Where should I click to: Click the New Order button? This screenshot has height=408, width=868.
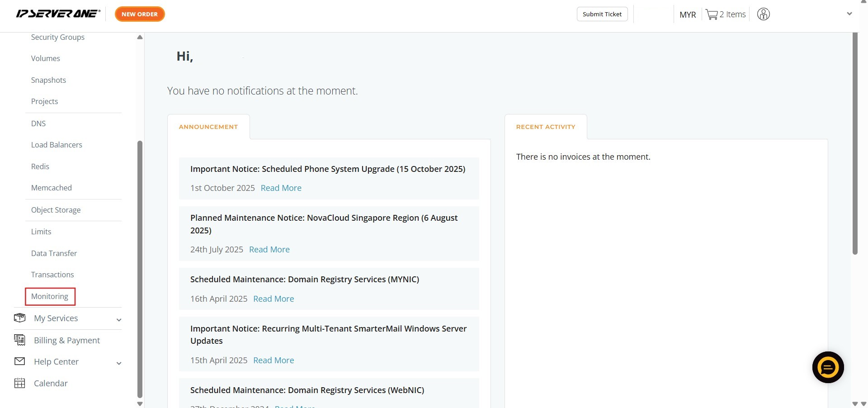coord(140,14)
